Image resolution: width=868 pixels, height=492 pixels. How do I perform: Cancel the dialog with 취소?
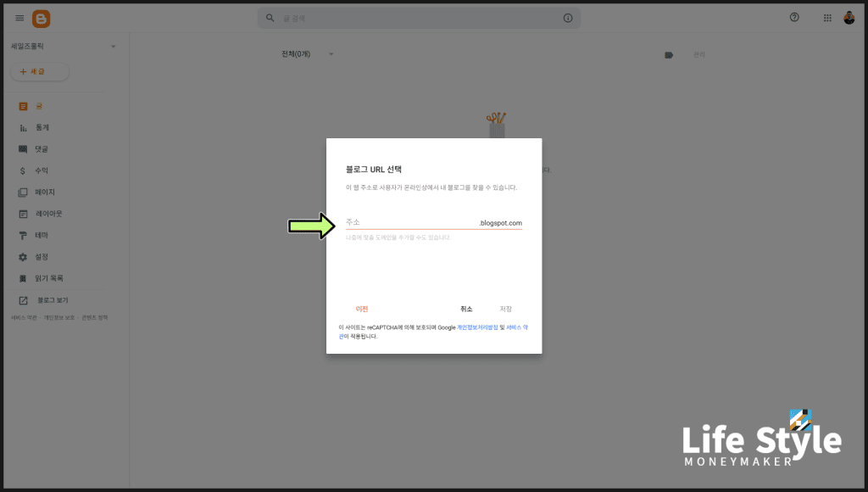(x=465, y=309)
